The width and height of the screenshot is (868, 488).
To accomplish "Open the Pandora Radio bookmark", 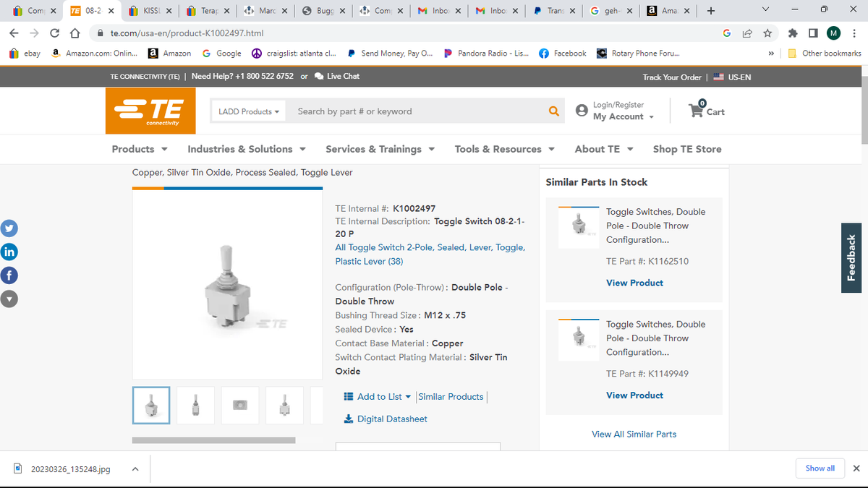I will coord(486,53).
